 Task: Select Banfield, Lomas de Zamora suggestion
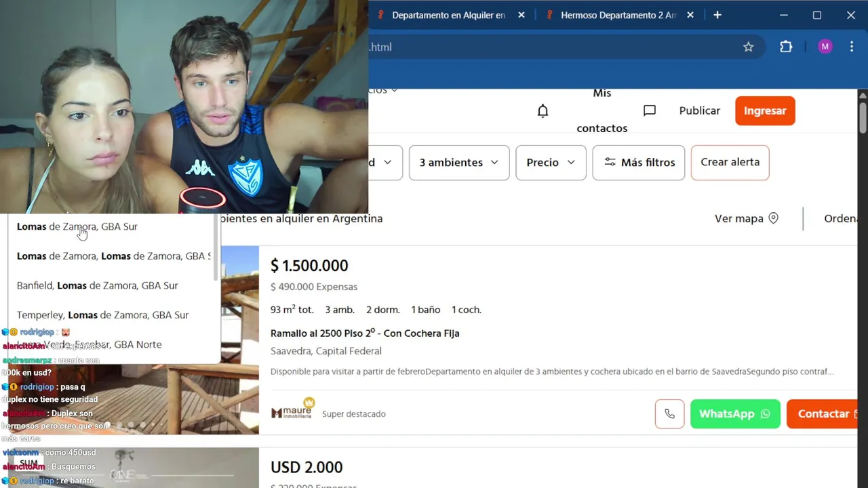[98, 285]
